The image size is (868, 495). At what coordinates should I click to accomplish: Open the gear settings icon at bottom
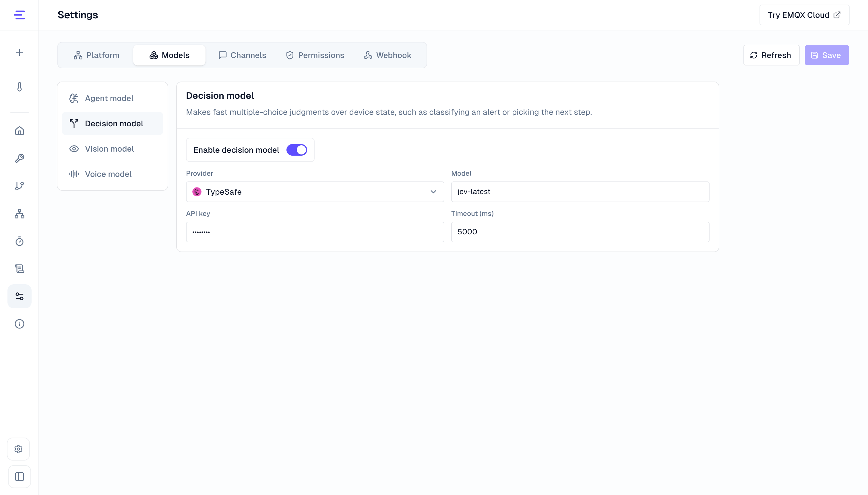pyautogui.click(x=19, y=449)
